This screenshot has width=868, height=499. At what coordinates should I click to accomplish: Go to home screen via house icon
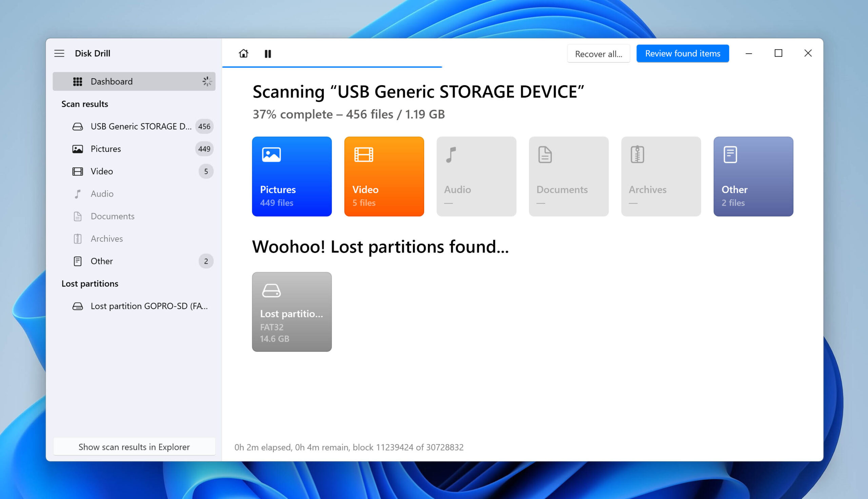pos(243,54)
